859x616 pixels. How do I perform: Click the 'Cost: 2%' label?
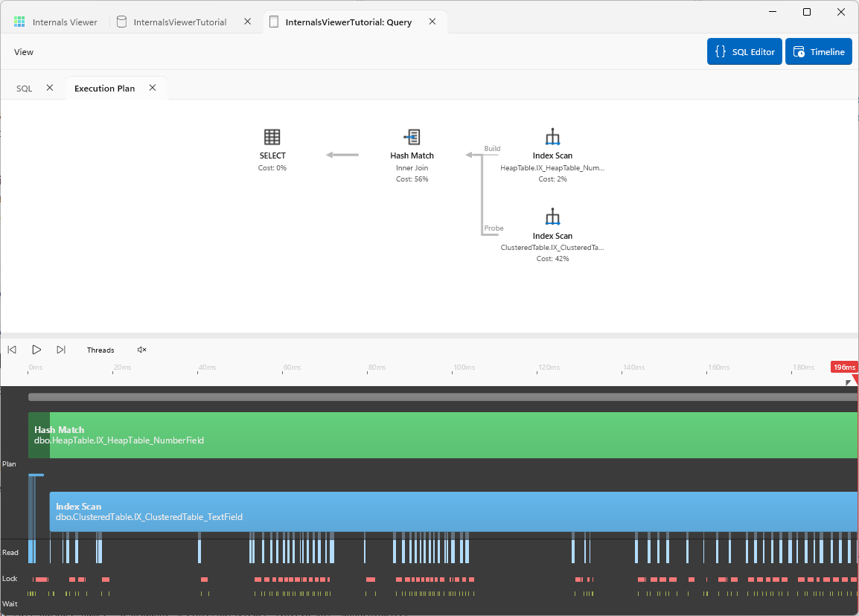pos(553,179)
